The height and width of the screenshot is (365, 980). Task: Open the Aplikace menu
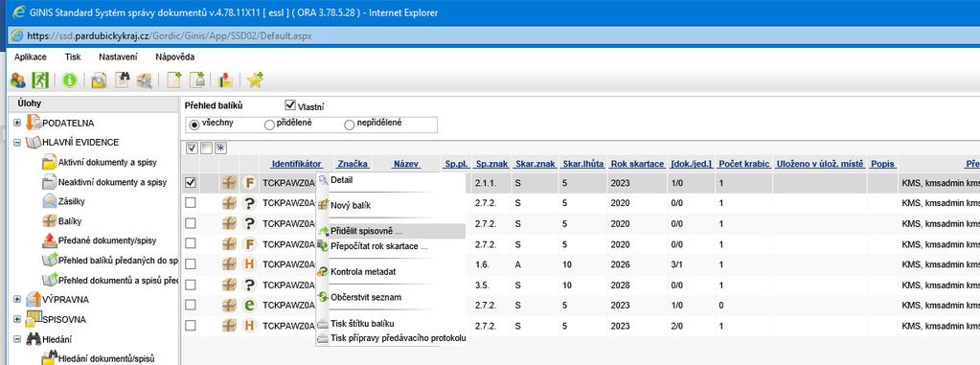coord(31,57)
